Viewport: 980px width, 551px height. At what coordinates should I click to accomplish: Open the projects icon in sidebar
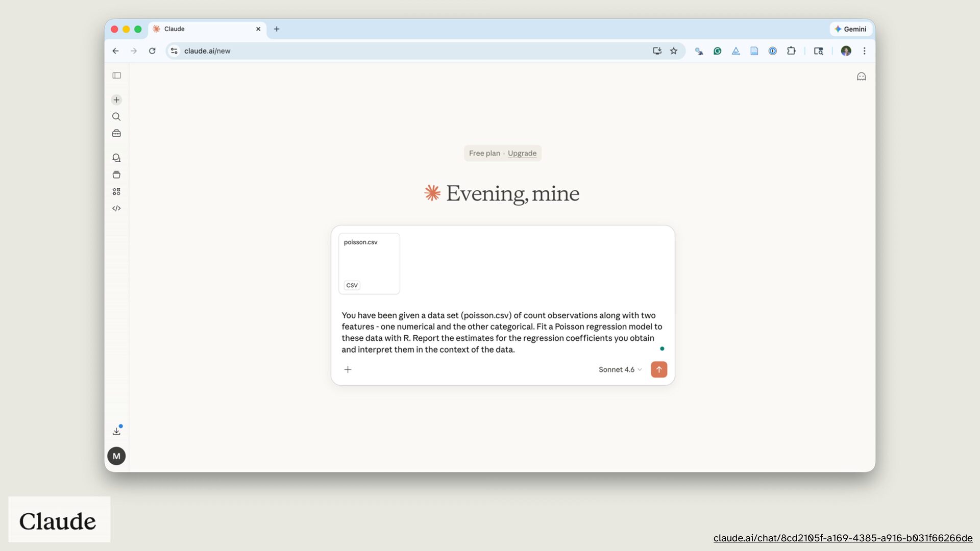(116, 175)
